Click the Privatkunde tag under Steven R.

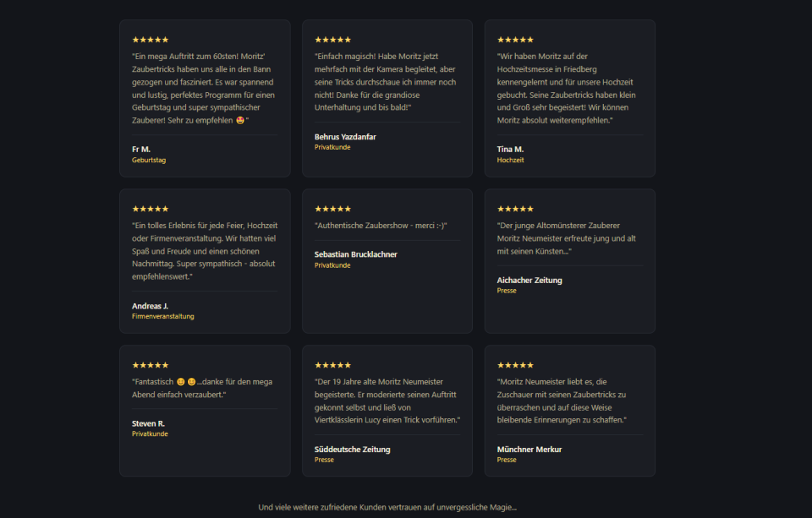150,433
